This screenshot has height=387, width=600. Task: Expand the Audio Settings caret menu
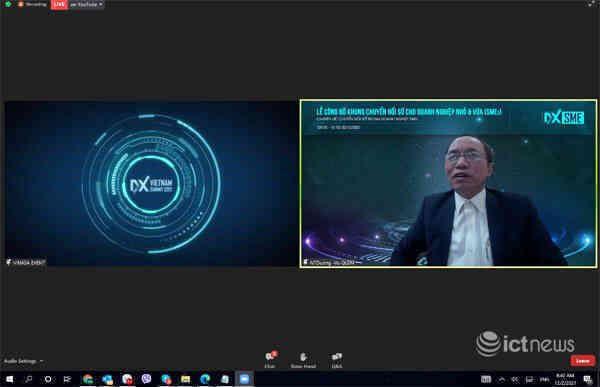coord(41,361)
